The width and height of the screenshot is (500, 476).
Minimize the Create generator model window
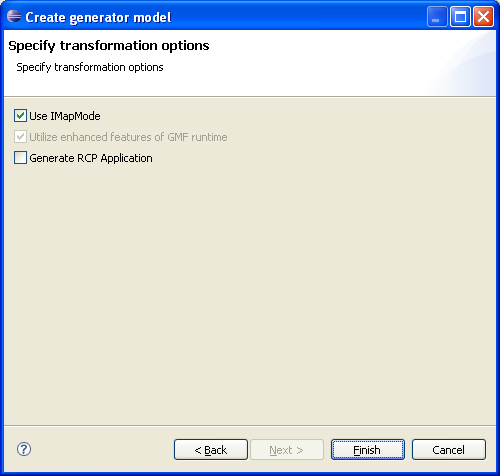pyautogui.click(x=437, y=16)
